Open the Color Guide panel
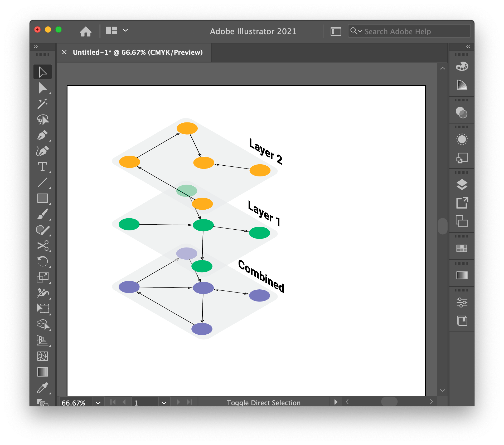This screenshot has width=504, height=445. (x=462, y=85)
